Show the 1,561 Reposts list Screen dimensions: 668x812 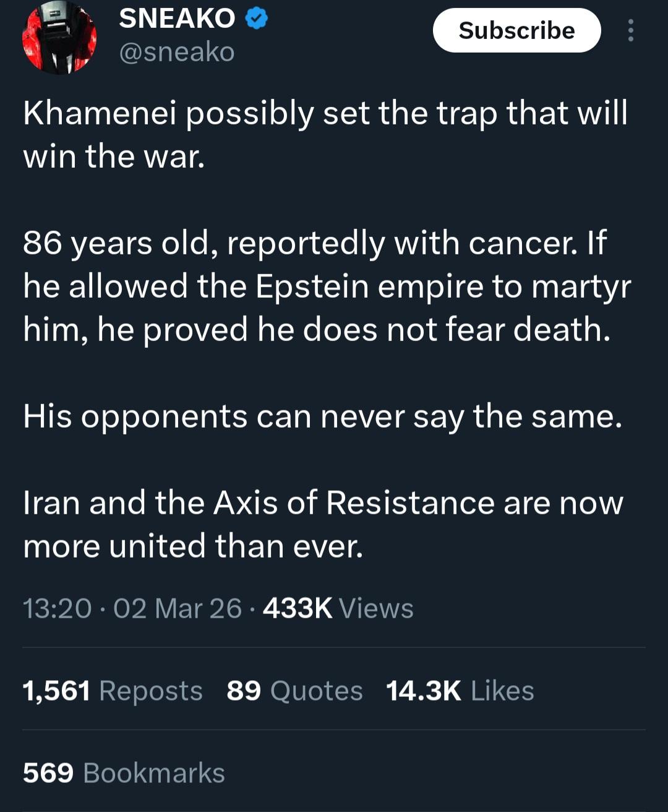(x=113, y=691)
